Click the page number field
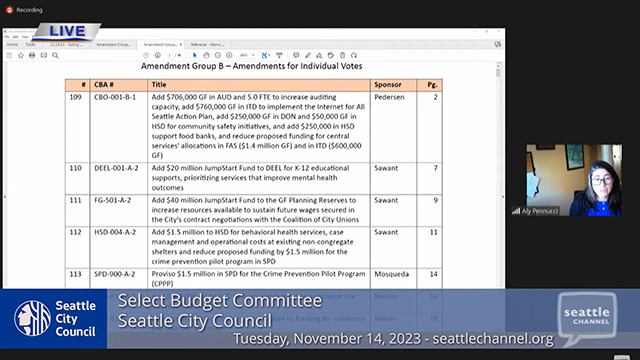 tap(170, 55)
